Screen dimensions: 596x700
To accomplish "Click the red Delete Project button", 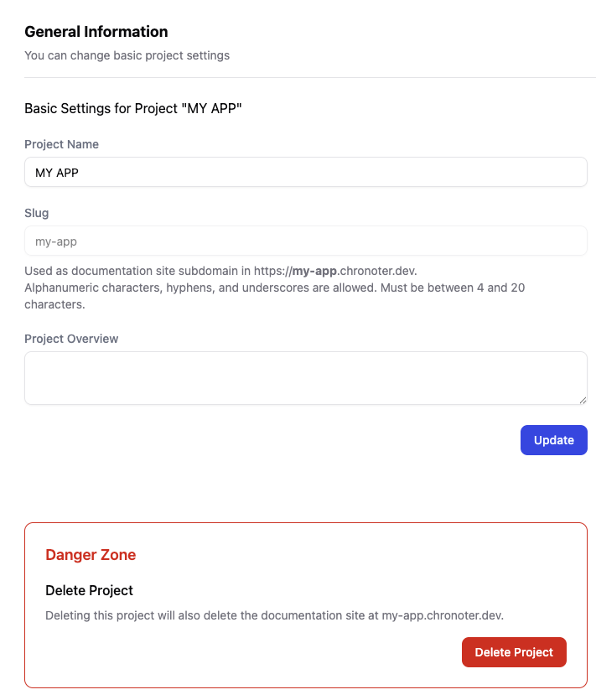I will [x=514, y=652].
